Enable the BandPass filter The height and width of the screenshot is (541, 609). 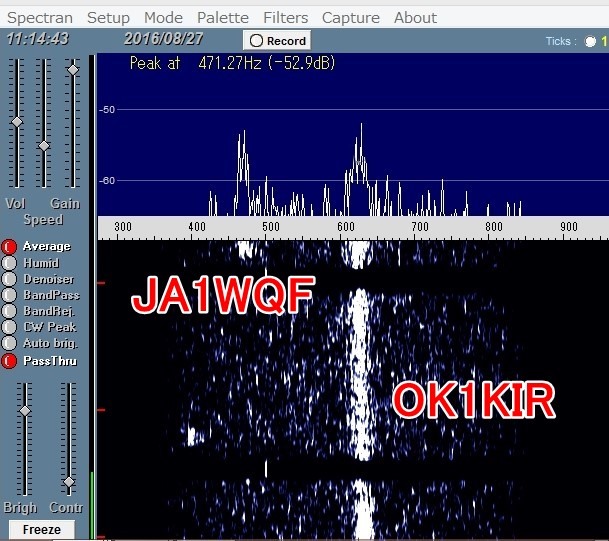pyautogui.click(x=9, y=295)
